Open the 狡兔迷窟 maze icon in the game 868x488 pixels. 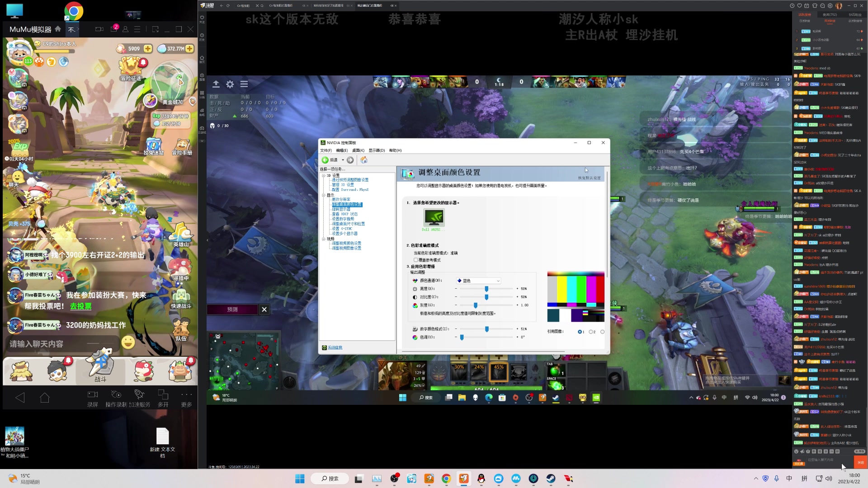click(153, 147)
